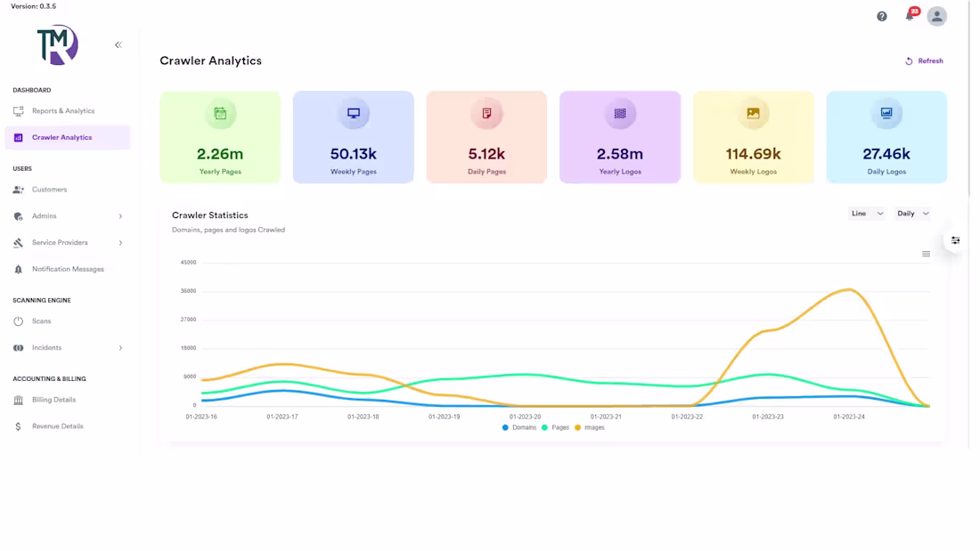This screenshot has width=980, height=551.
Task: Click the Weekly Logos image icon
Action: pos(753,114)
